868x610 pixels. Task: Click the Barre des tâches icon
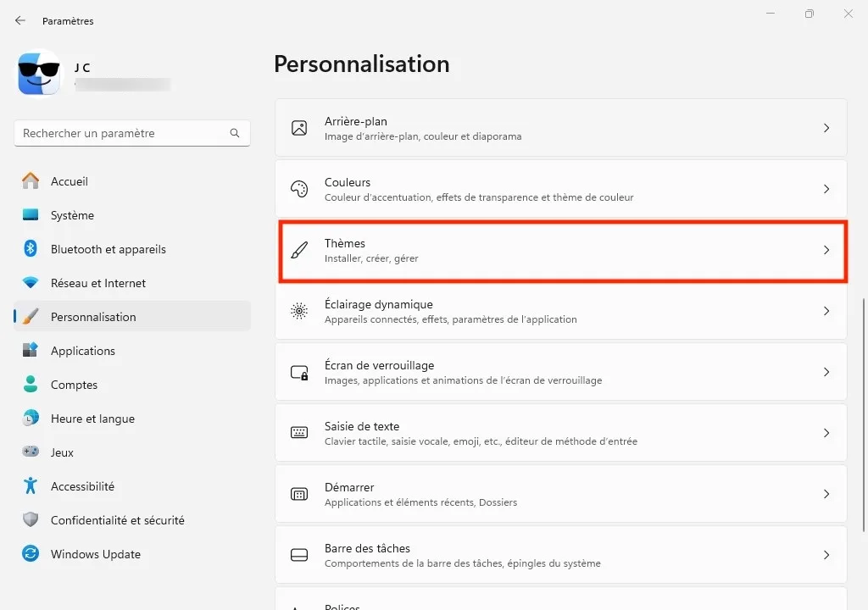click(299, 555)
